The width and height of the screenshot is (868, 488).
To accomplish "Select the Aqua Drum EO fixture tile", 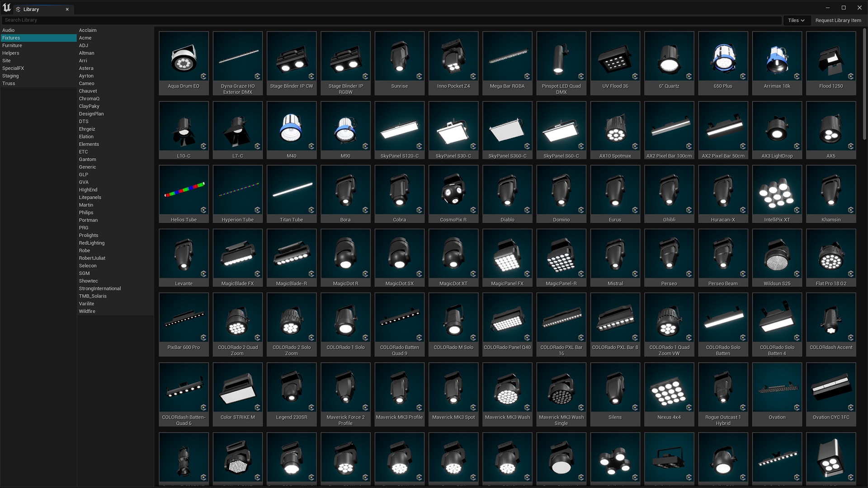I will coord(184,63).
